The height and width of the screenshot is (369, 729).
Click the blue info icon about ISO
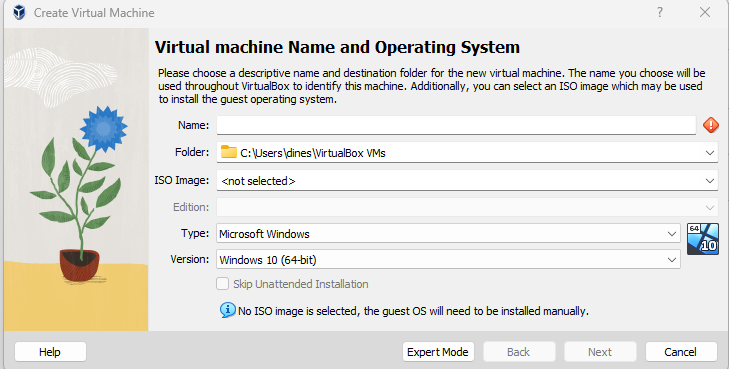point(227,310)
